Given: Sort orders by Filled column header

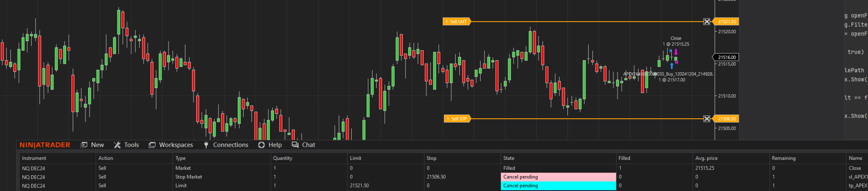Looking at the screenshot, I should click(x=655, y=158).
